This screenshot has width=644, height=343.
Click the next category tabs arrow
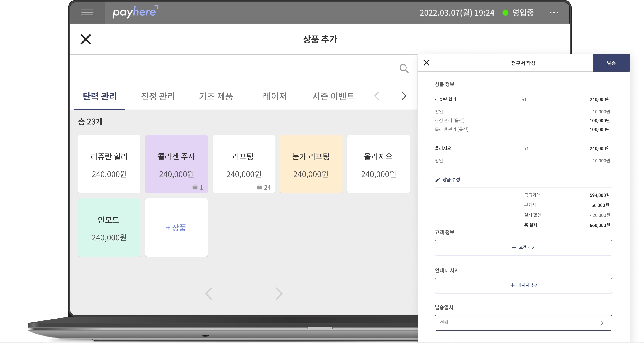coord(404,96)
